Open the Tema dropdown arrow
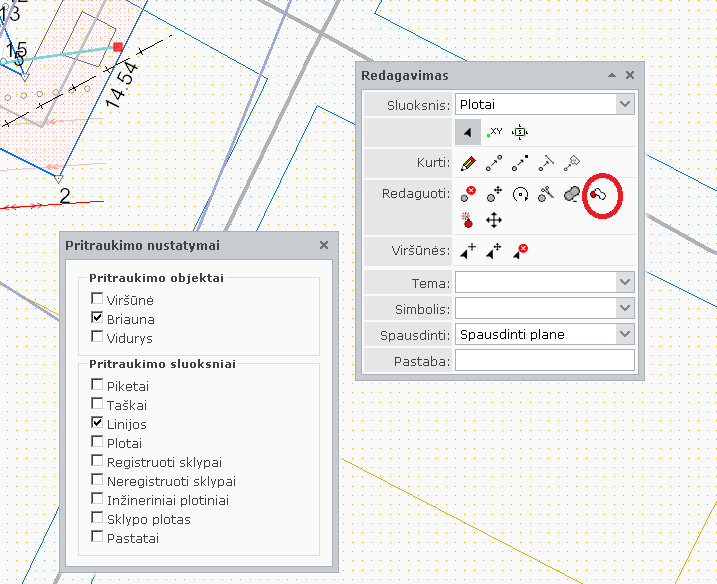Image resolution: width=717 pixels, height=584 pixels. (625, 282)
